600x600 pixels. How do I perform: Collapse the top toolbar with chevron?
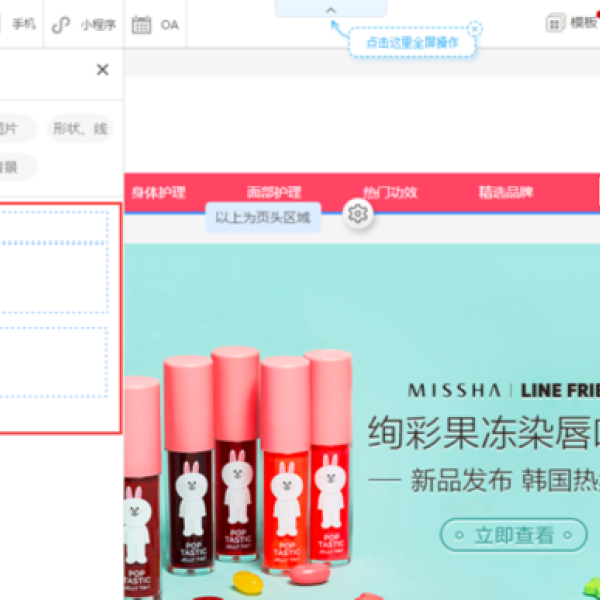coord(331,9)
